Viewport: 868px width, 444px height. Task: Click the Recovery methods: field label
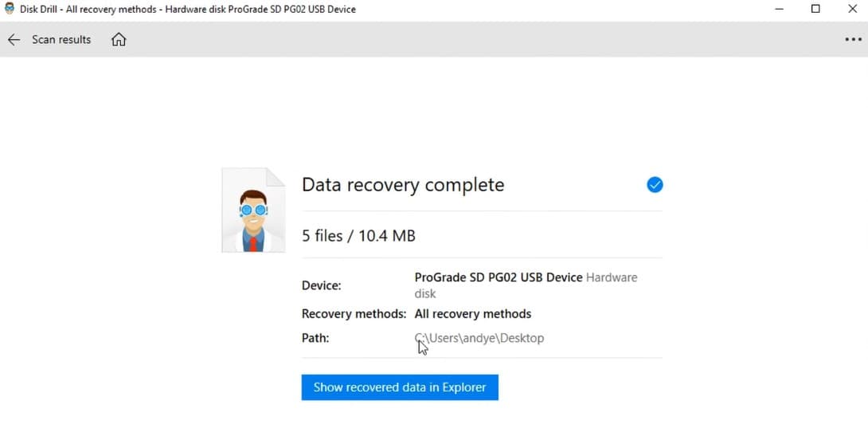(354, 313)
